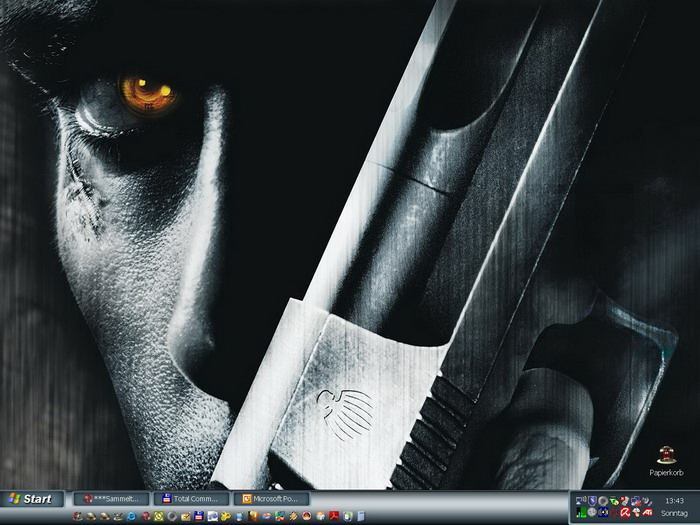Switch to the ***Sammelt... taskbar window

pos(112,499)
